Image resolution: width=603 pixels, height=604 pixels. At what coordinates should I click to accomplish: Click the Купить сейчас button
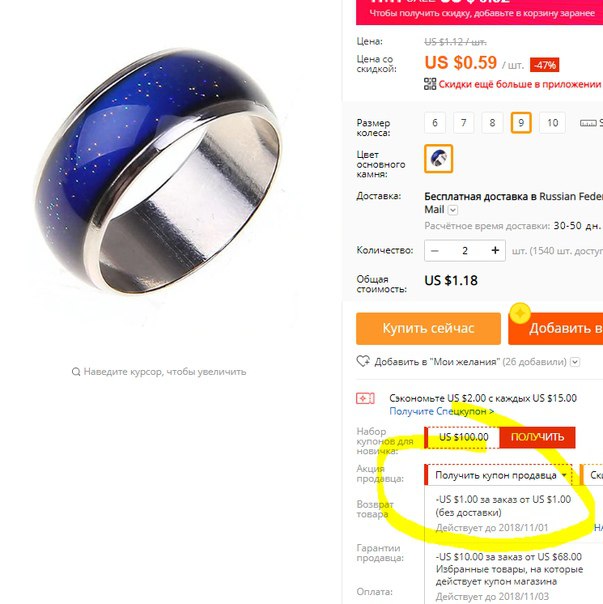click(428, 329)
